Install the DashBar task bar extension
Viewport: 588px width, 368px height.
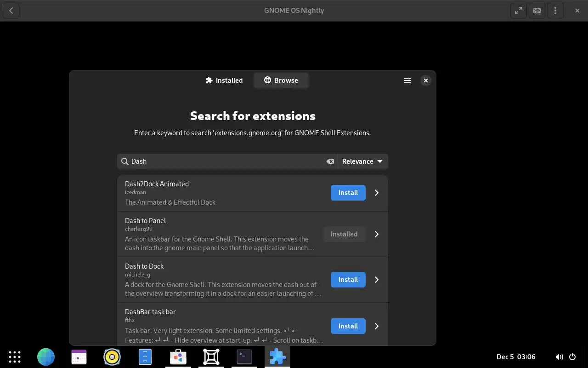(348, 326)
